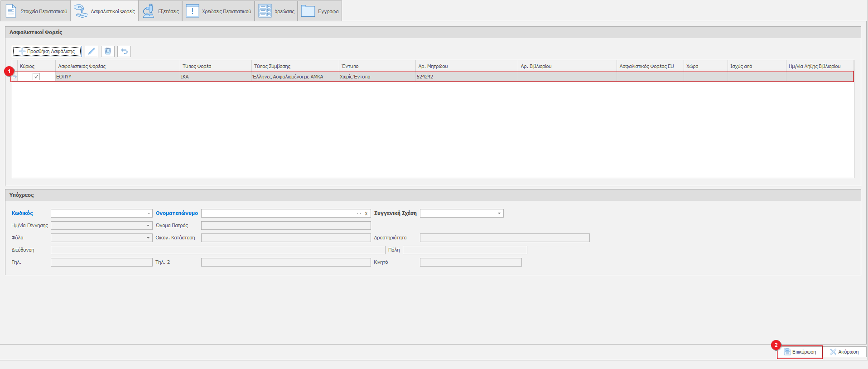868x369 pixels.
Task: Click the ellipsis lookup in Κωδικός field
Action: 148,213
